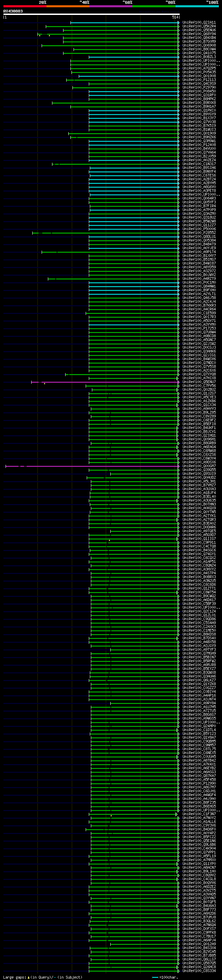Click the UniRef100_P05435 label

(199, 72)
